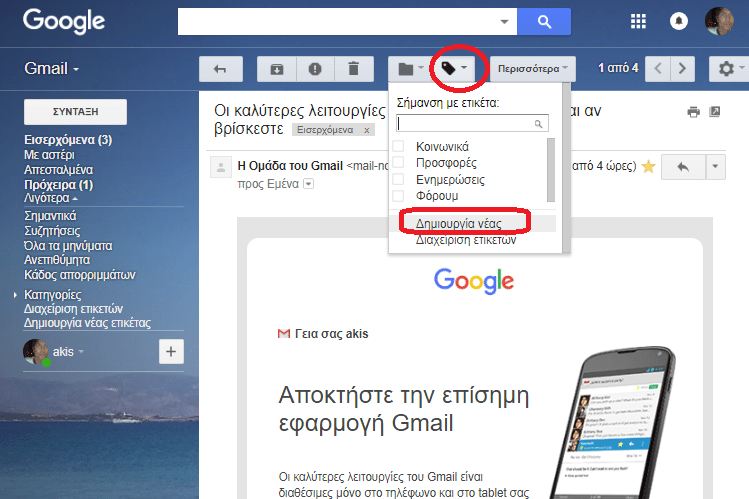The image size is (749, 499).
Task: Check the Κοινωνικά label checkbox
Action: (x=398, y=146)
